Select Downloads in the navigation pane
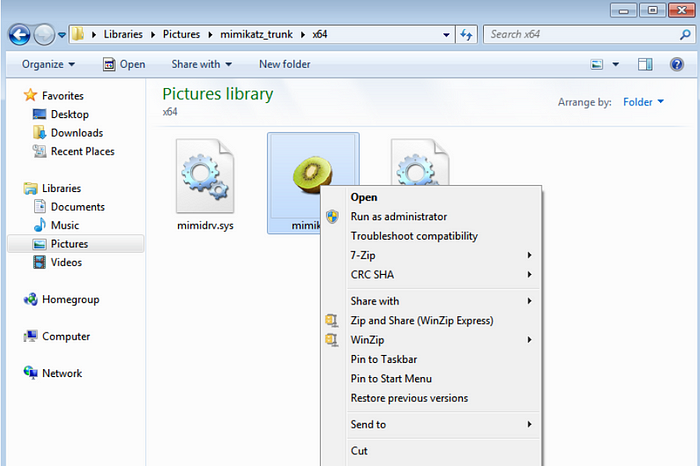Image resolution: width=700 pixels, height=466 pixels. click(x=68, y=133)
